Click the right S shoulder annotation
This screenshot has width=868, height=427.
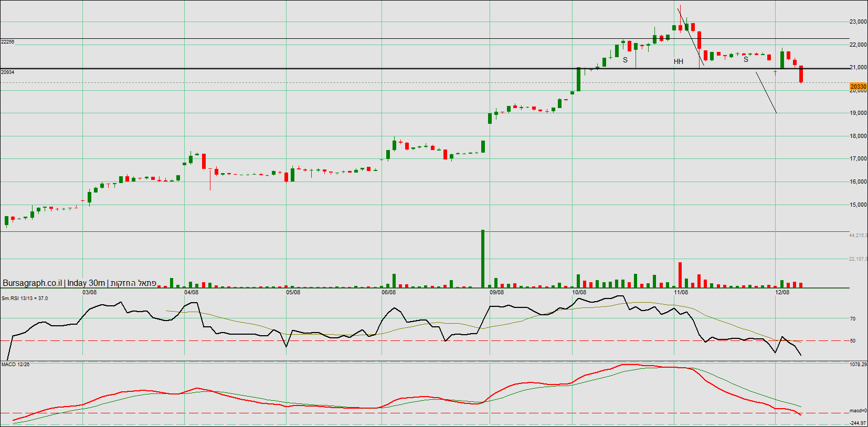click(746, 60)
